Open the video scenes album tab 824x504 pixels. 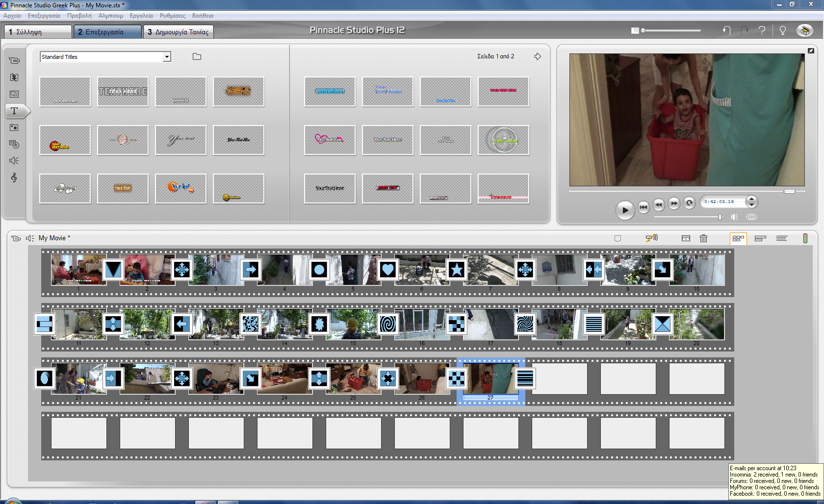pos(14,60)
